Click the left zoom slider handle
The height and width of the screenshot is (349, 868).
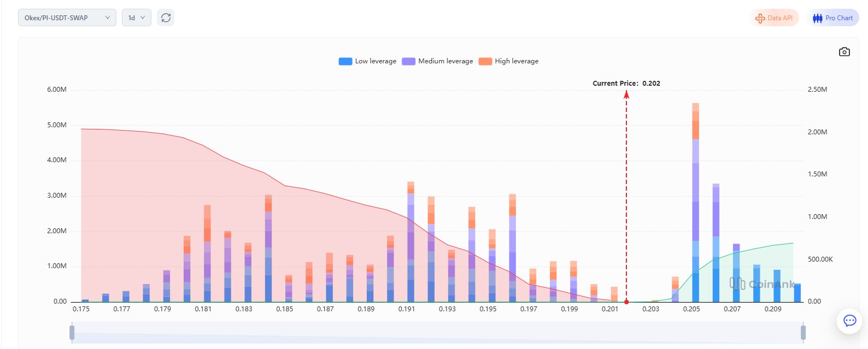coord(72,332)
